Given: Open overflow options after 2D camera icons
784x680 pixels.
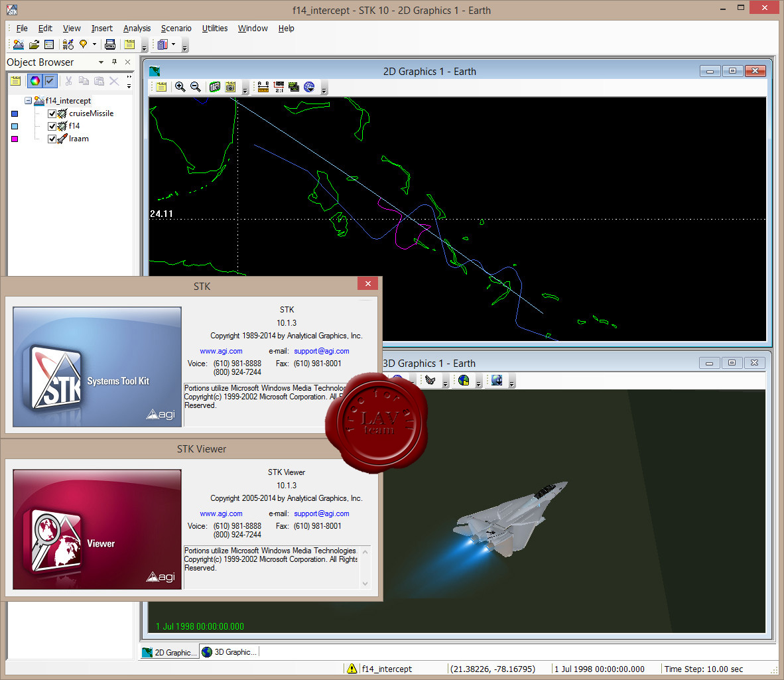Looking at the screenshot, I should 245,89.
